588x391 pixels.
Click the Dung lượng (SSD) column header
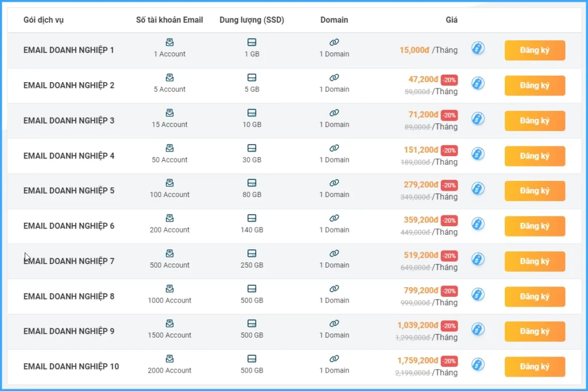pos(252,20)
